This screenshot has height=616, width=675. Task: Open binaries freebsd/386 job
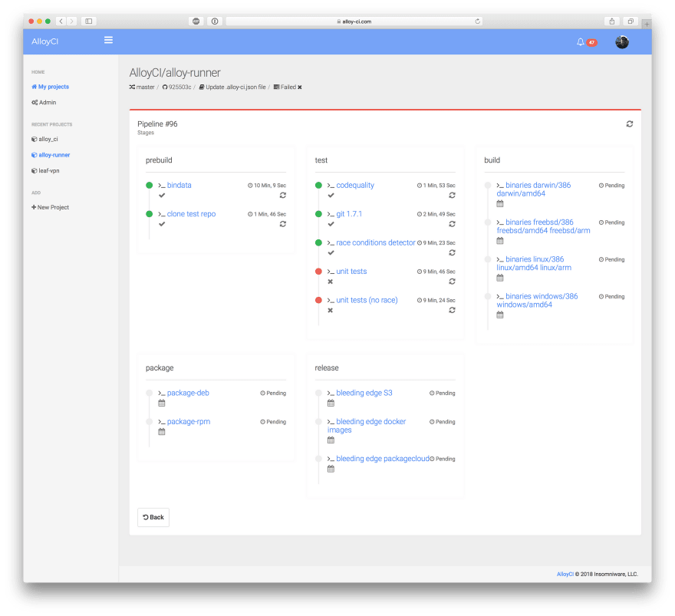coord(543,226)
